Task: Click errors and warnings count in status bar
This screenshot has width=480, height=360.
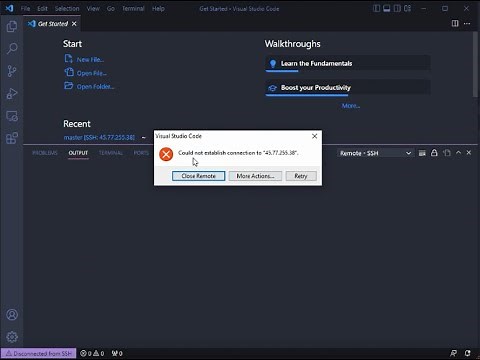Action: (x=92, y=353)
